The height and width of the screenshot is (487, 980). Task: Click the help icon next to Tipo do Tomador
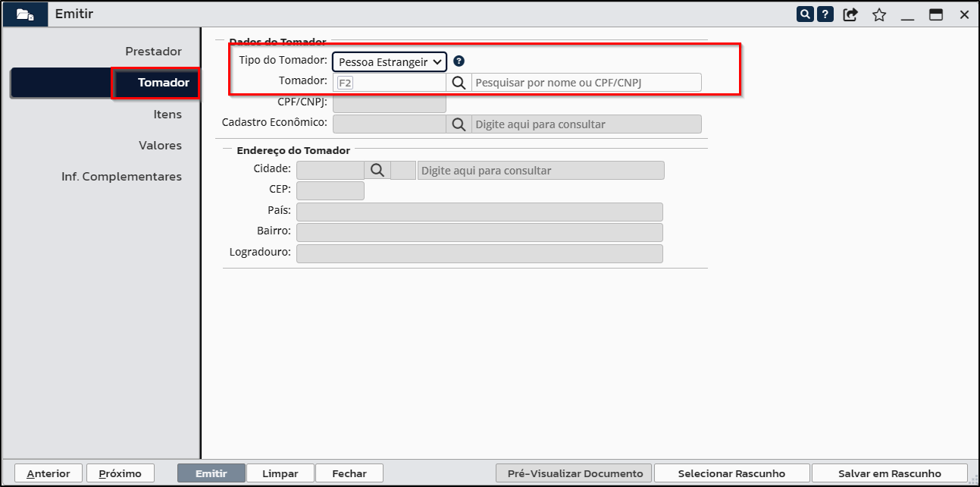pos(459,61)
